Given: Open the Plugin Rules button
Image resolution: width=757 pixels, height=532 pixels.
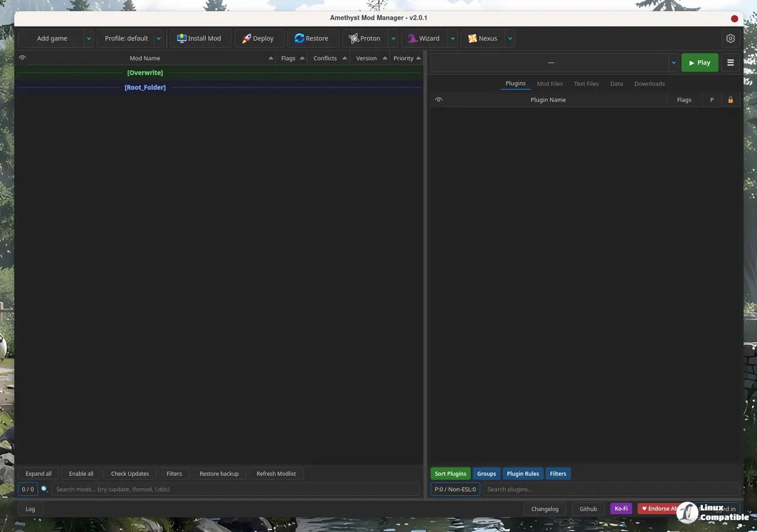Looking at the screenshot, I should pos(523,473).
